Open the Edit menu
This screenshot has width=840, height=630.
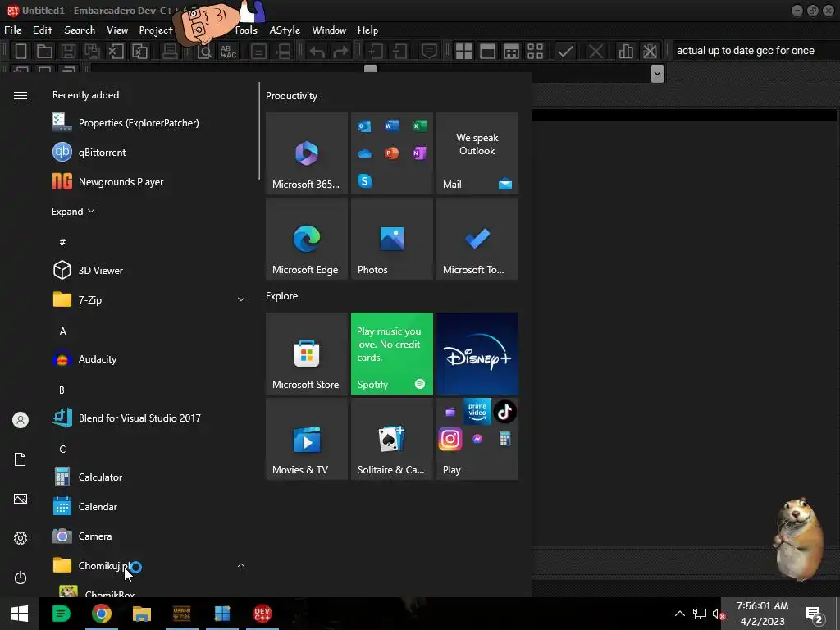pos(43,30)
